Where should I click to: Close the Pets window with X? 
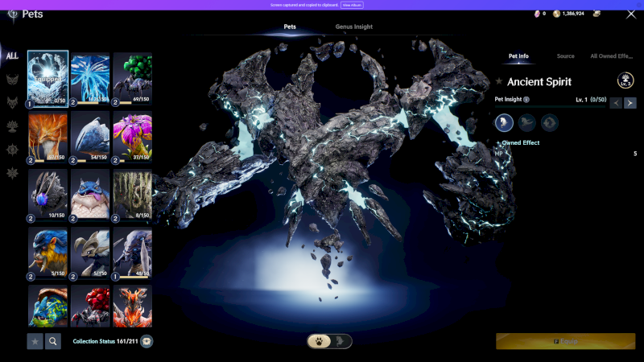tap(631, 14)
